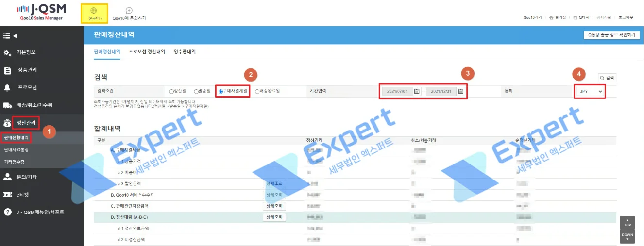
Task: Switch to the 영수증내역 tab
Action: pos(185,51)
